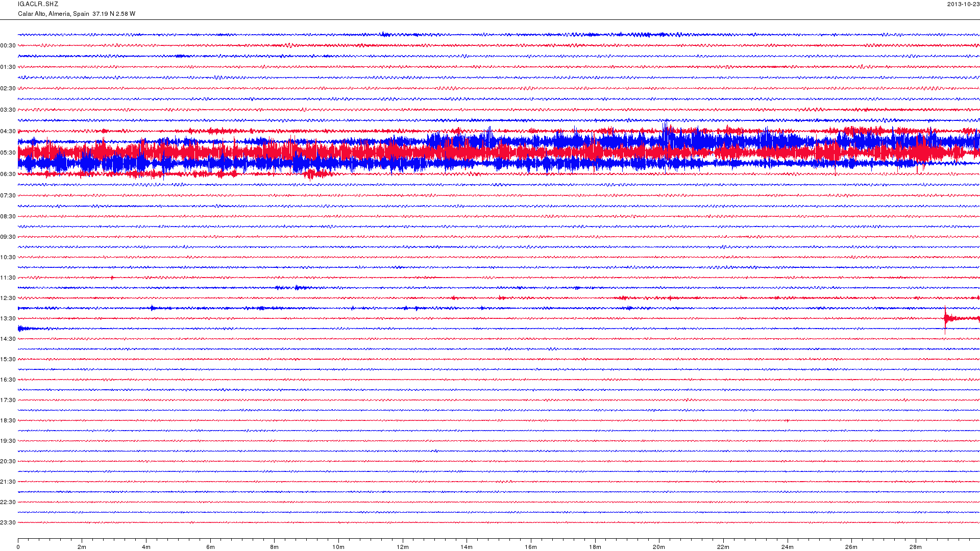Click the 24m axis label
980x551 pixels.
pos(788,547)
